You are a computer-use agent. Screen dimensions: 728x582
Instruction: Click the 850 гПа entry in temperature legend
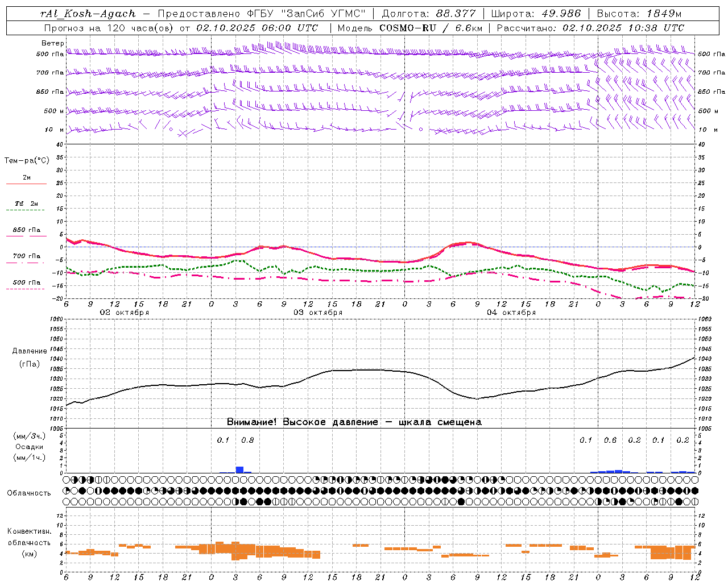[x=26, y=230]
